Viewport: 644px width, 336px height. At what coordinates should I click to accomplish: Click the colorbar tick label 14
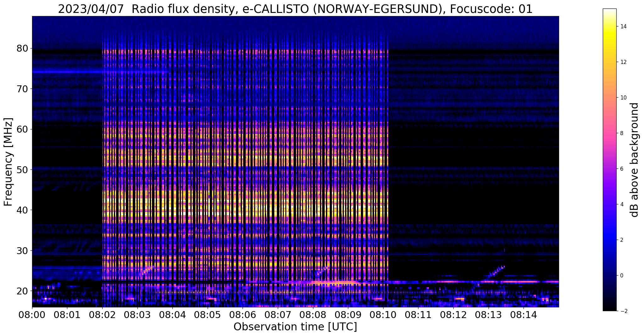pyautogui.click(x=623, y=26)
